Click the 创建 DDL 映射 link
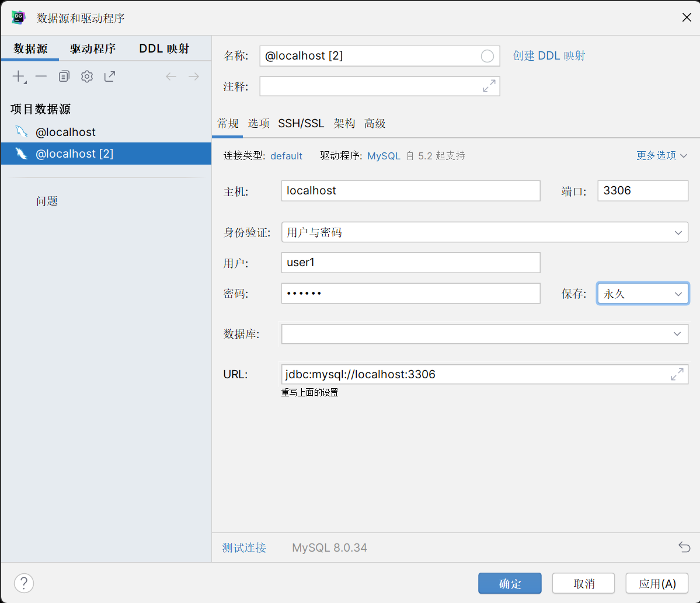The height and width of the screenshot is (603, 700). [x=549, y=56]
